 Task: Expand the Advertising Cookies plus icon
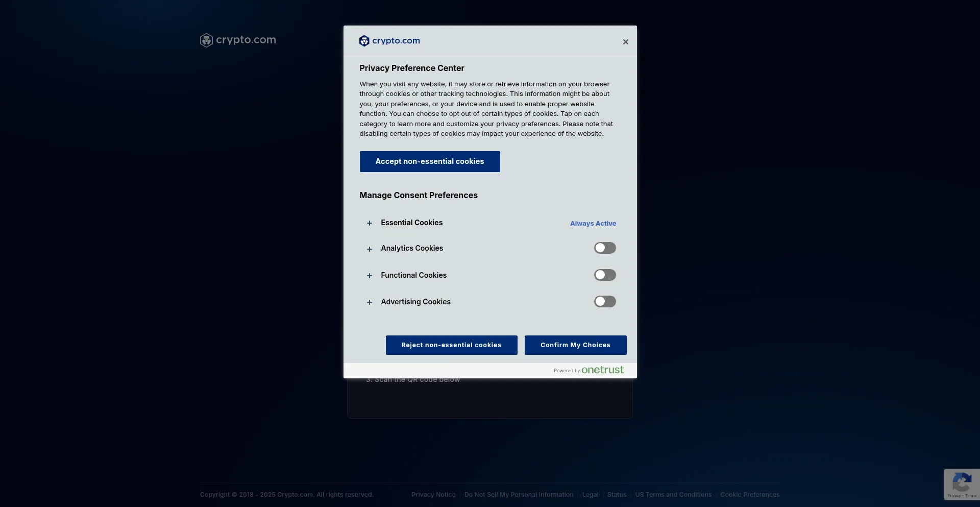[370, 302]
